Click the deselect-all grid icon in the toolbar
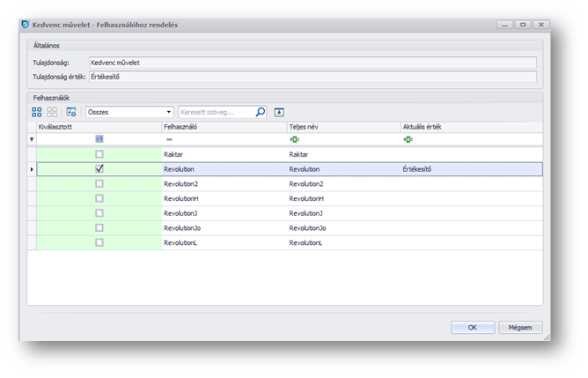The width and height of the screenshot is (588, 378). [x=52, y=113]
